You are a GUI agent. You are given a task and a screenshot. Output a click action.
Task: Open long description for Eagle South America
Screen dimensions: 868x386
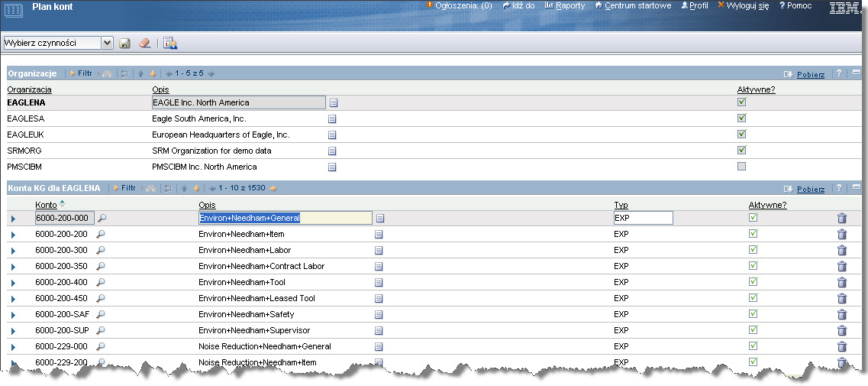click(x=332, y=118)
